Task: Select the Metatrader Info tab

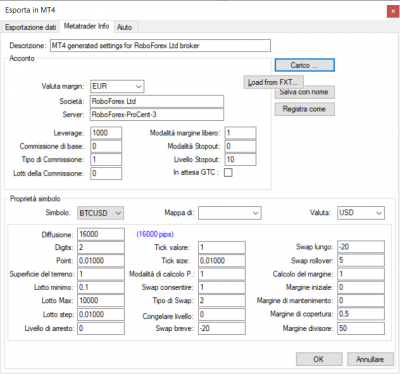Action: [x=87, y=26]
